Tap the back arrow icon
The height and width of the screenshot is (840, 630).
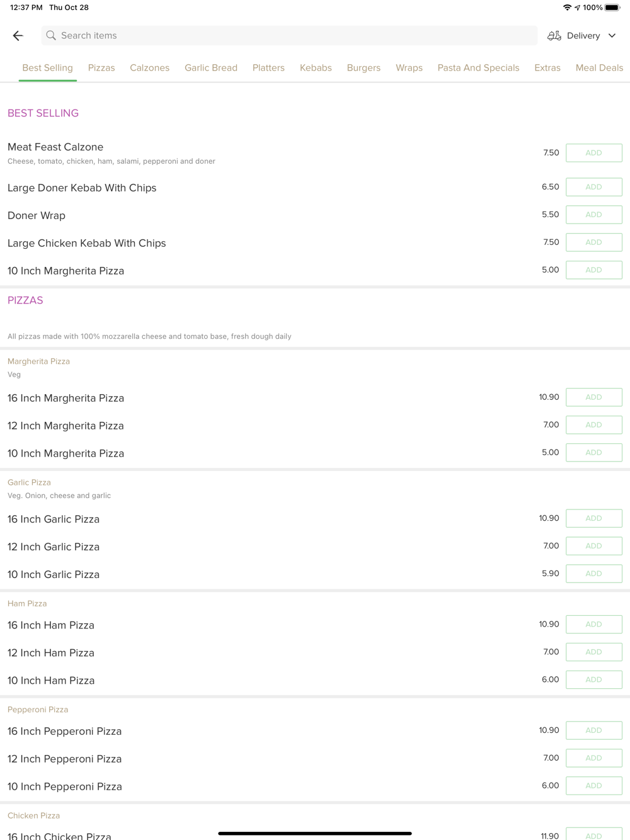[18, 36]
